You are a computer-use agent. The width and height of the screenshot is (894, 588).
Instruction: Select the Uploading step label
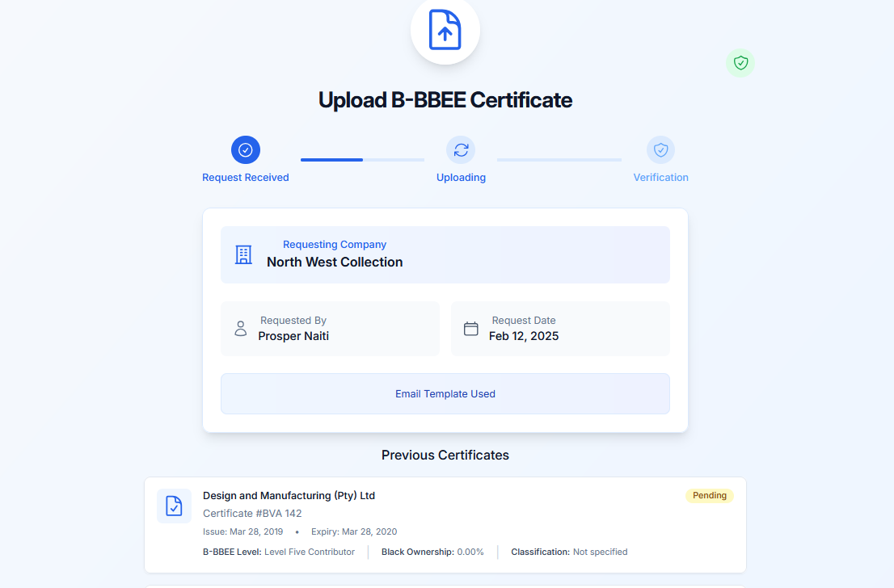click(x=461, y=178)
